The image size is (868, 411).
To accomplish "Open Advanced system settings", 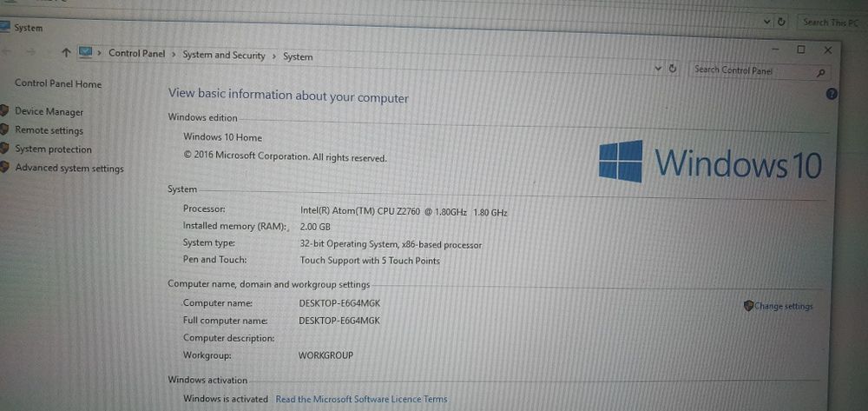I will [x=69, y=168].
